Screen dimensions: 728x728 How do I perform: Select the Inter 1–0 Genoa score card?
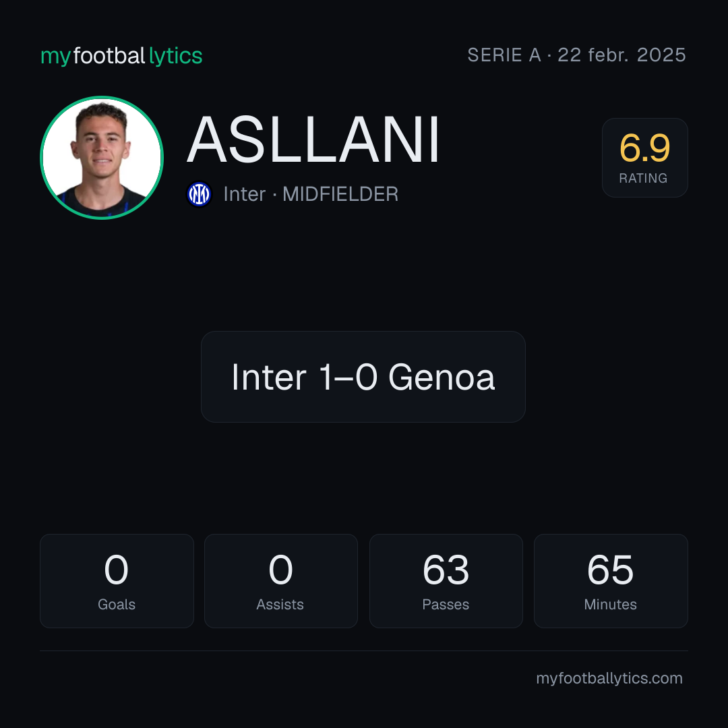coord(363,377)
